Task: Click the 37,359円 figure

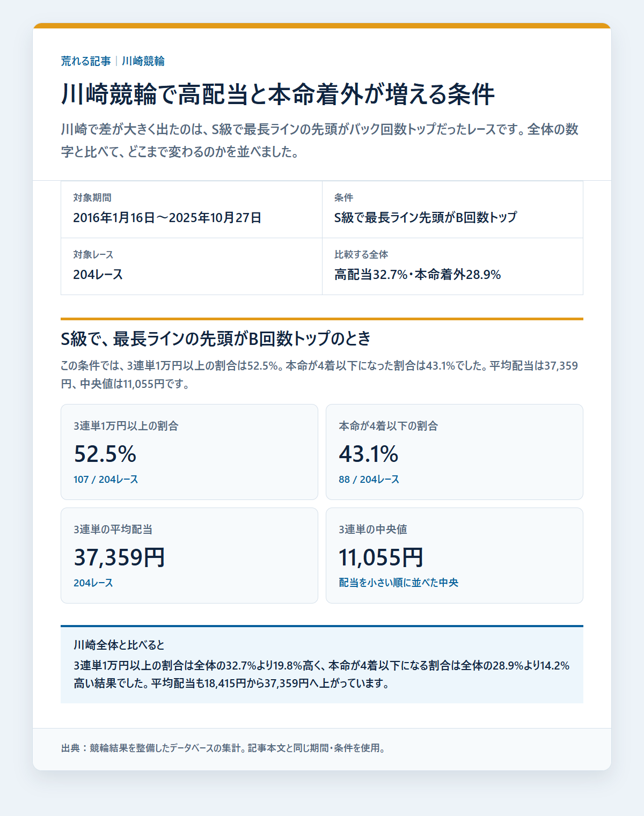Action: tap(119, 557)
